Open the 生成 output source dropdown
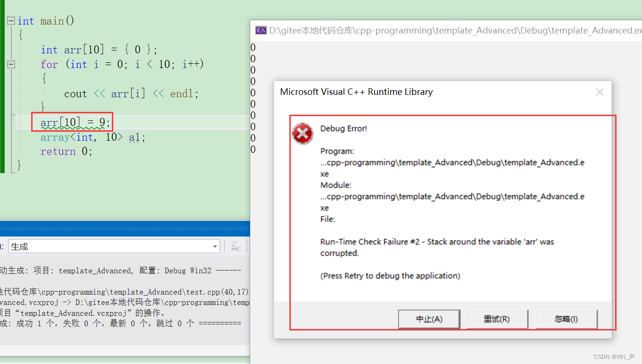This screenshot has width=642, height=364. (x=114, y=246)
